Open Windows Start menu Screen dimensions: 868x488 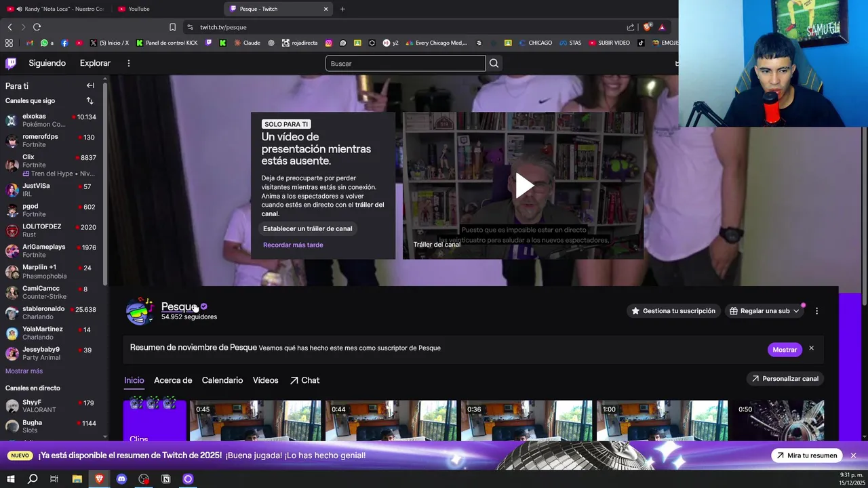pyautogui.click(x=10, y=479)
